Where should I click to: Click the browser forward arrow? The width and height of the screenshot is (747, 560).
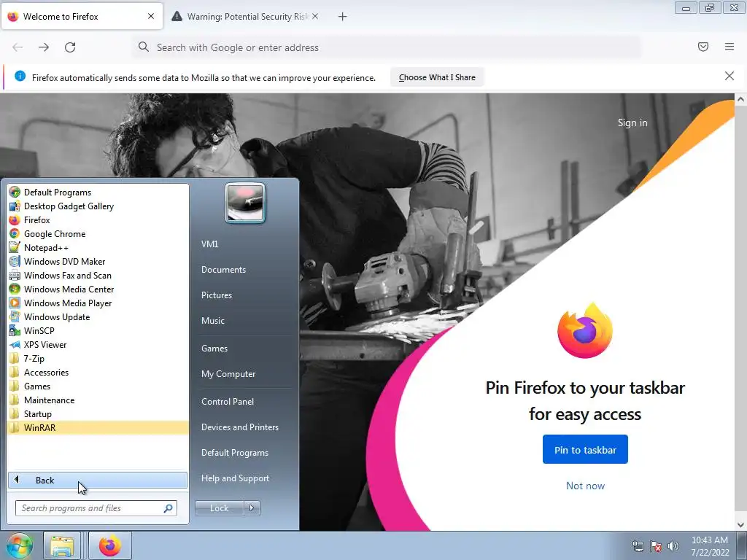pyautogui.click(x=44, y=47)
